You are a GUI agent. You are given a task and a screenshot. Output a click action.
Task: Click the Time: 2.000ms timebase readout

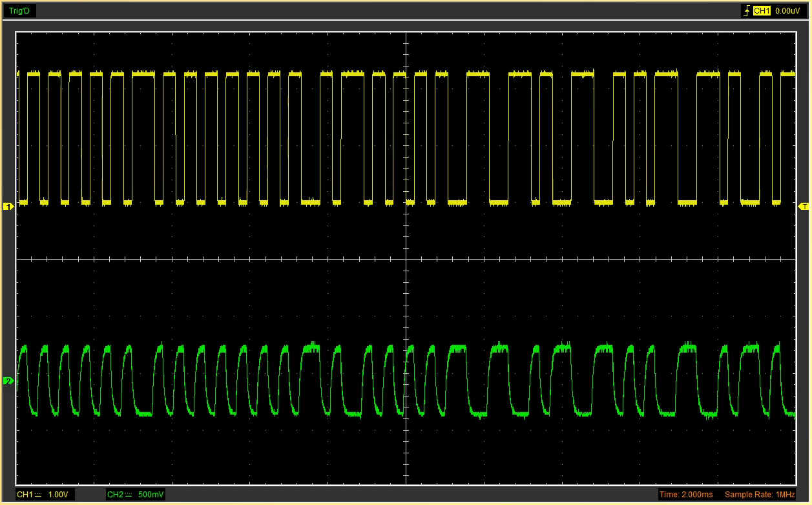[x=687, y=495]
